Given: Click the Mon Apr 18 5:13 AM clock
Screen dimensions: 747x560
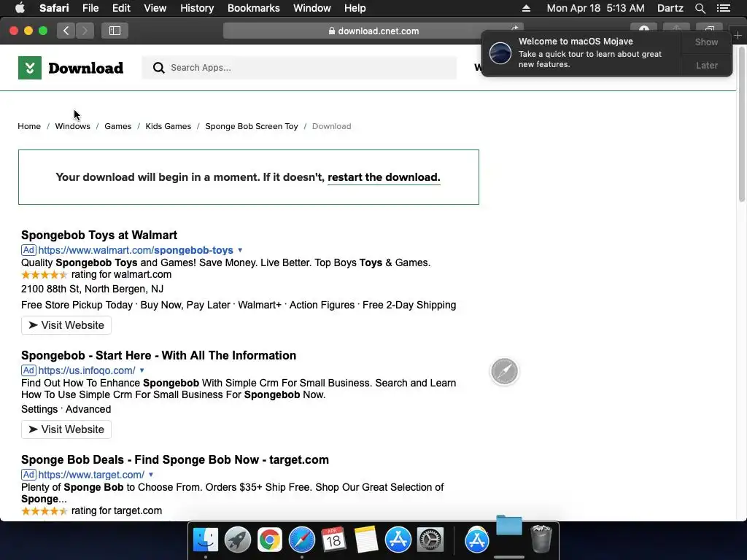Looking at the screenshot, I should coord(595,8).
